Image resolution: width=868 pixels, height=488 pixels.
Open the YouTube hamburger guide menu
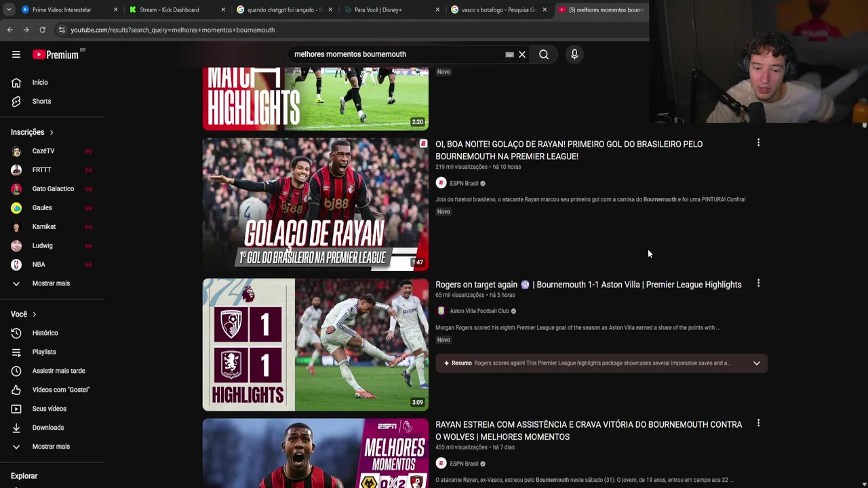pos(16,54)
